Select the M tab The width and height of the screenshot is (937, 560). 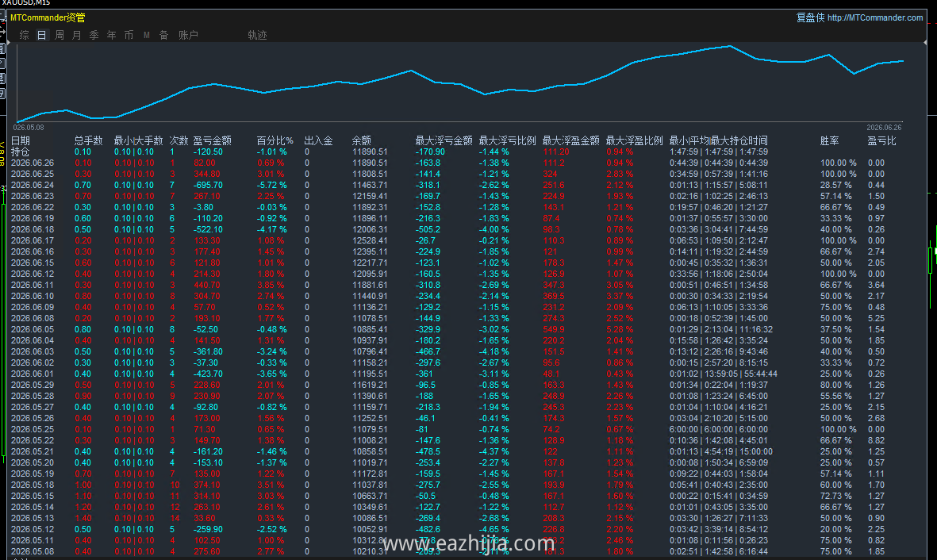coord(147,35)
